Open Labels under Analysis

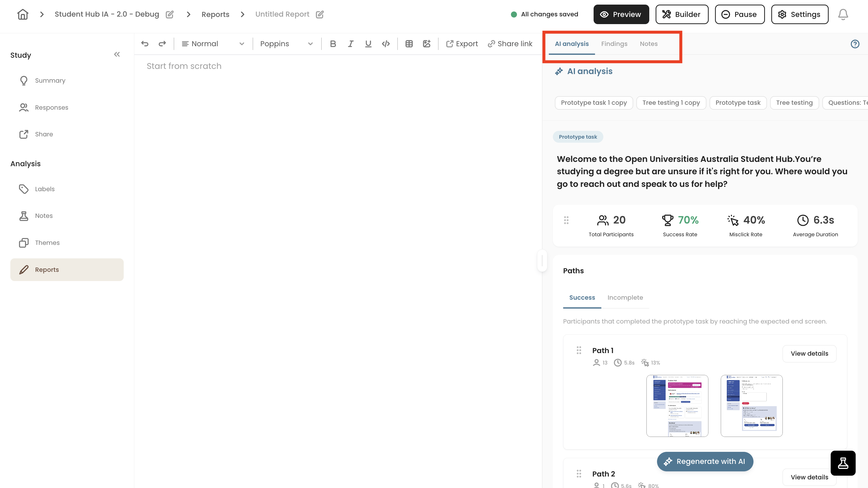67,189
